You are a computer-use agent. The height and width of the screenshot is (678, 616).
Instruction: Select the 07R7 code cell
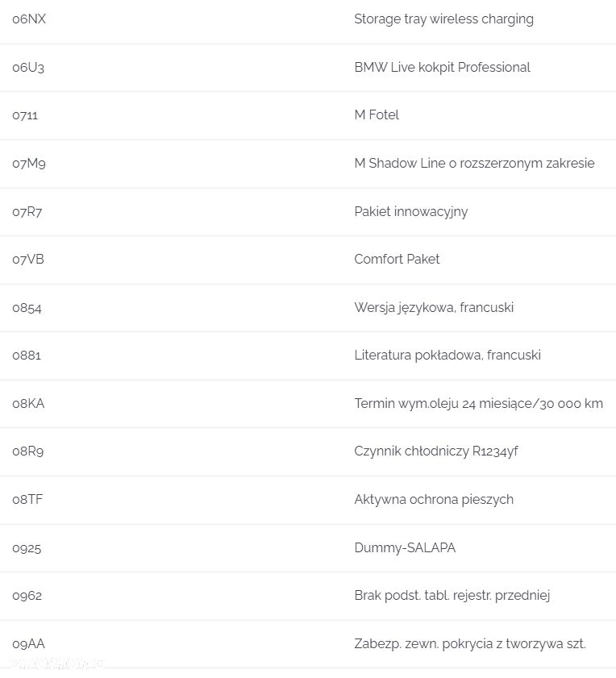[x=27, y=212]
